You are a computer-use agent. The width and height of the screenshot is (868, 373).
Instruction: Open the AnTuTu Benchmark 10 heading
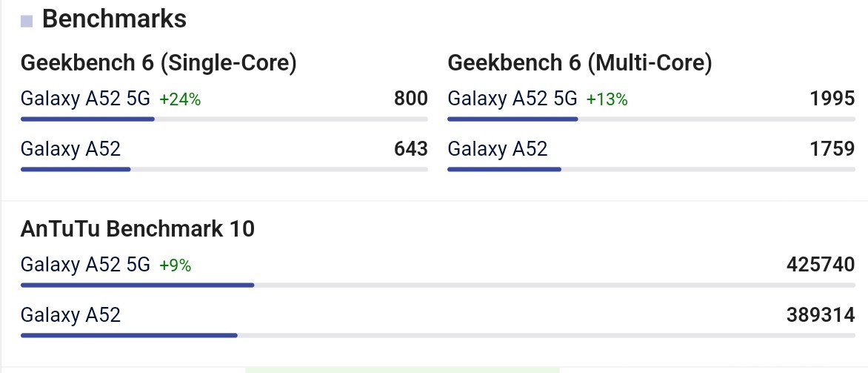(137, 228)
